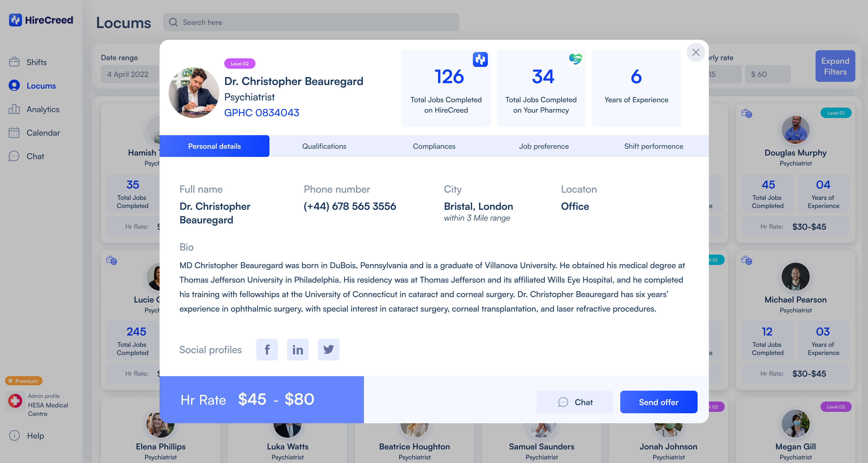
Task: Open the Facebook social profile
Action: click(267, 350)
